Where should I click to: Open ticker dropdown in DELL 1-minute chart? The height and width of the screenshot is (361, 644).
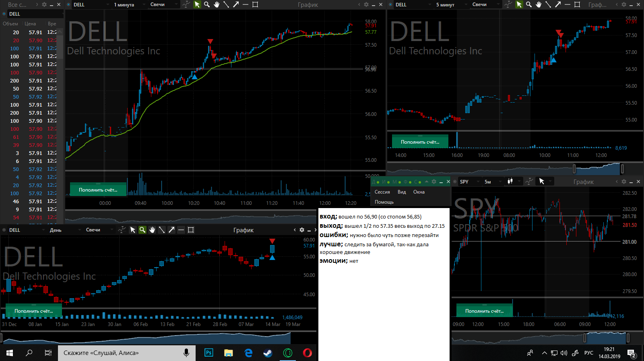[x=91, y=4]
